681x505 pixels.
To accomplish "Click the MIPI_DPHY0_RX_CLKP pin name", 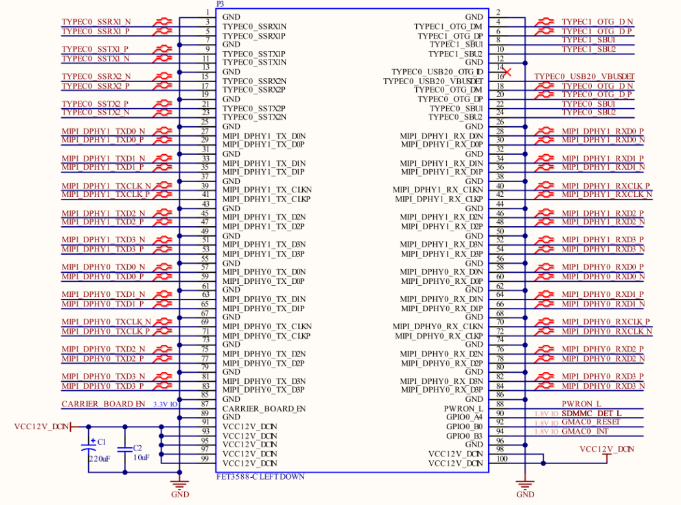I will 439,336.
